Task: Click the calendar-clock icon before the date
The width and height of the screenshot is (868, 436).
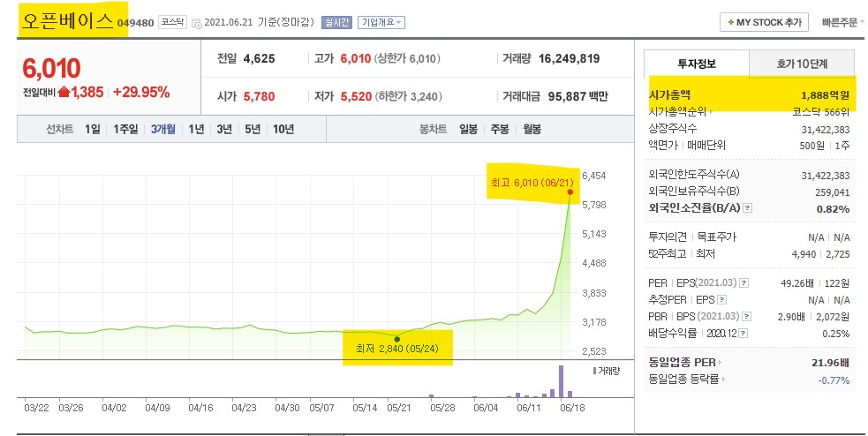Action: [197, 23]
